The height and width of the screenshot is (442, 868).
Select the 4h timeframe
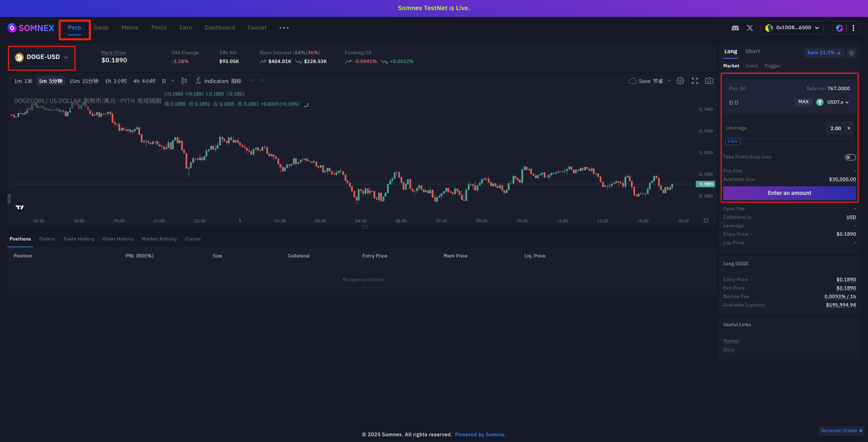coord(144,81)
